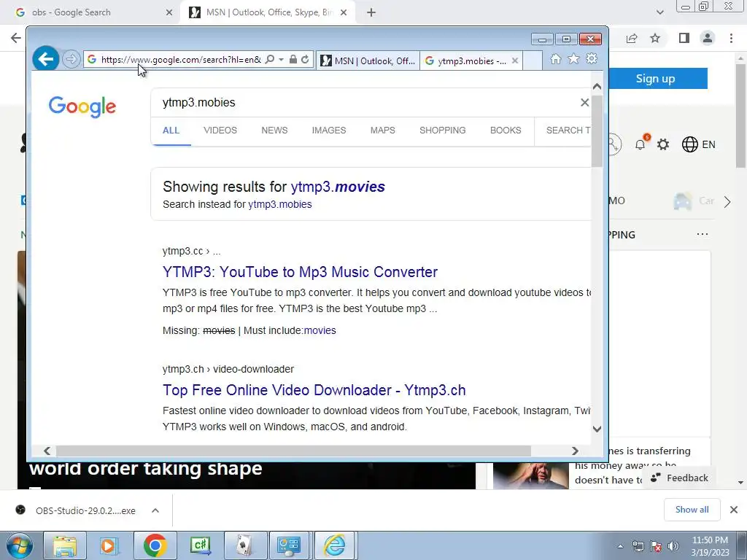The image size is (747, 560).
Task: Click Internet Explorer's forward arrow button
Action: tap(71, 60)
